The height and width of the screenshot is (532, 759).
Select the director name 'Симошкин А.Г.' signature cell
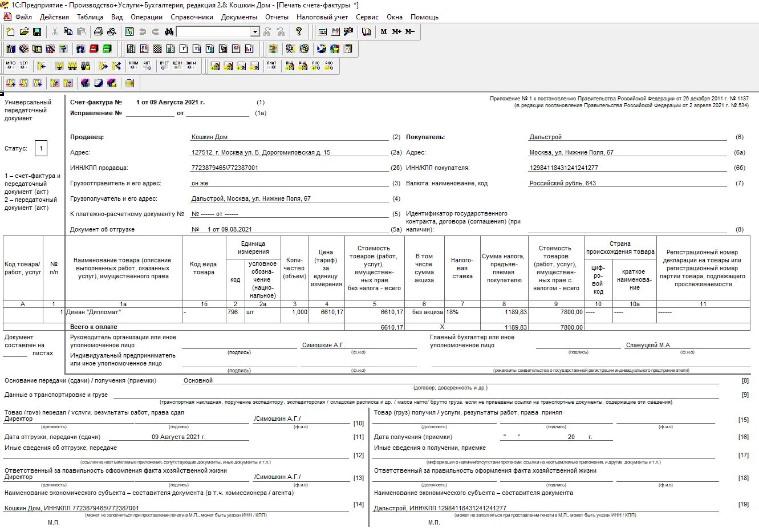(x=359, y=345)
